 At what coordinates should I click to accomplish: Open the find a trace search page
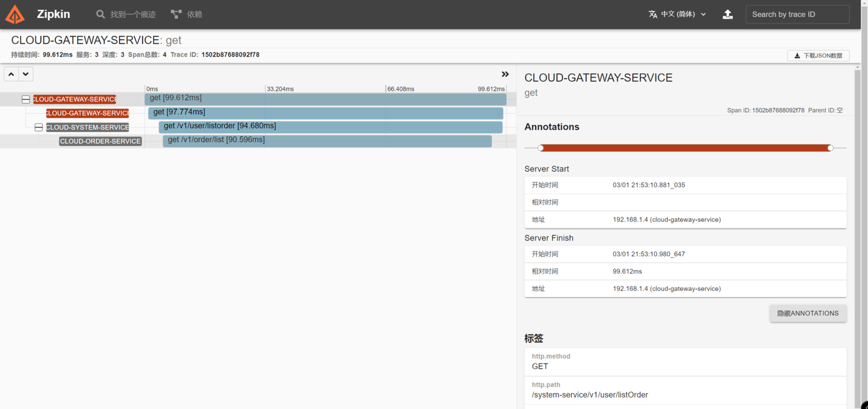125,14
